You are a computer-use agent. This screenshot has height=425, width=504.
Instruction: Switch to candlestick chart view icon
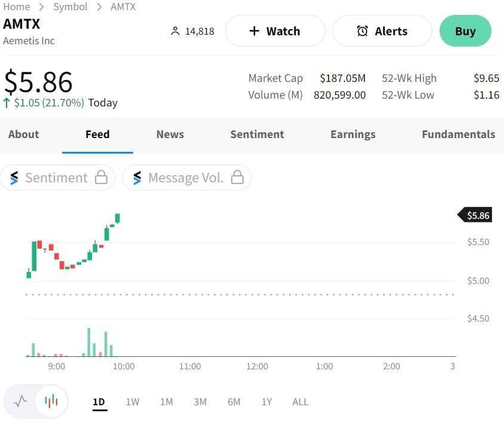(x=52, y=401)
